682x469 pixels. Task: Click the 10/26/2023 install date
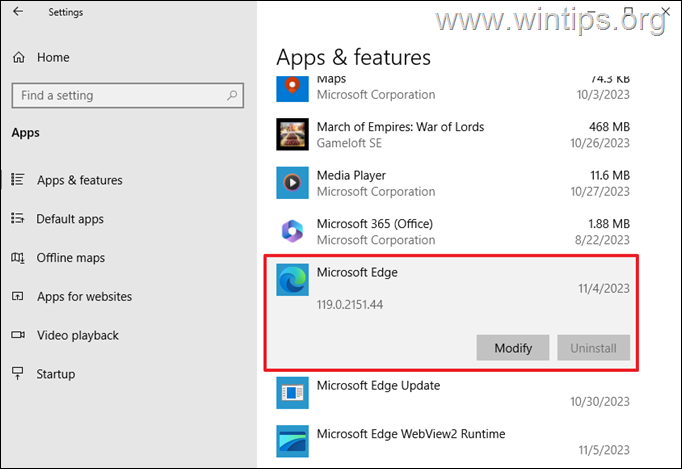point(600,143)
